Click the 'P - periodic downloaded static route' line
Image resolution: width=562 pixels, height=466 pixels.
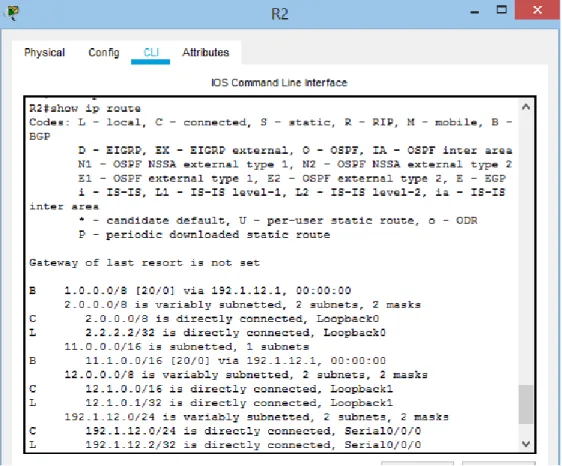(x=204, y=235)
